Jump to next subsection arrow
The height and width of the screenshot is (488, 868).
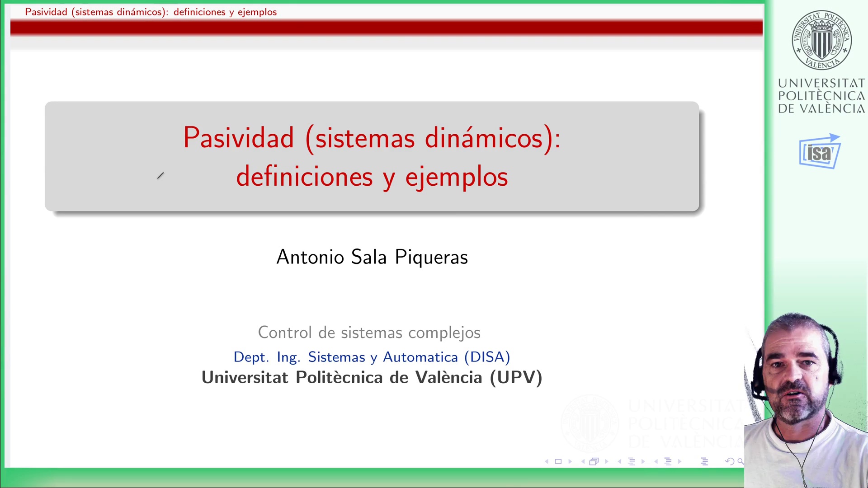click(x=643, y=461)
